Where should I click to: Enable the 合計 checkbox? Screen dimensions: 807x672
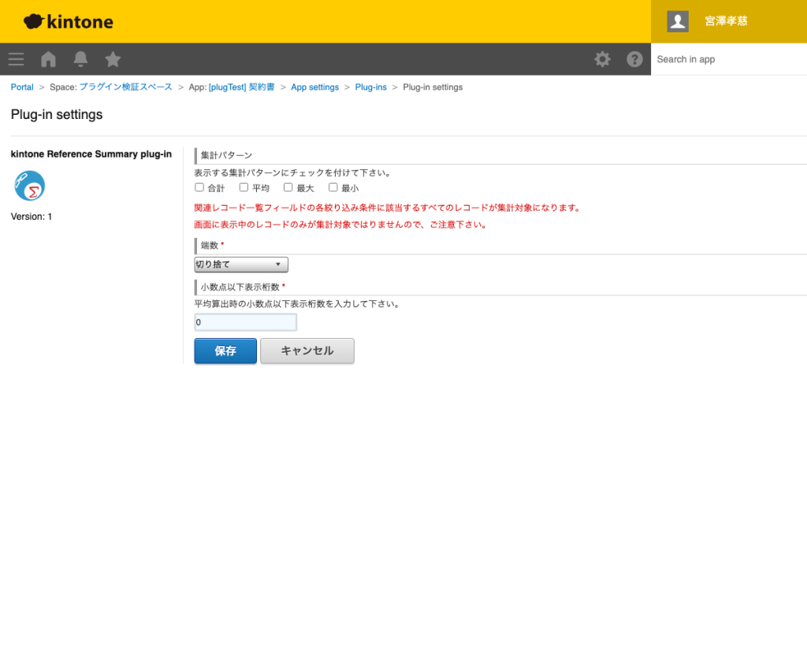(x=199, y=187)
